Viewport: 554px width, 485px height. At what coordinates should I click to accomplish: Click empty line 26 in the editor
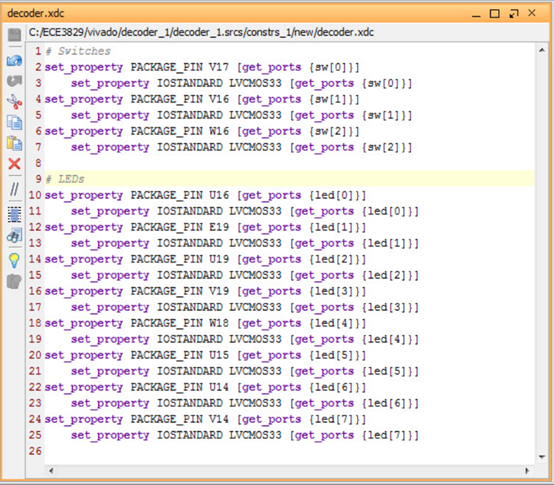coord(289,451)
